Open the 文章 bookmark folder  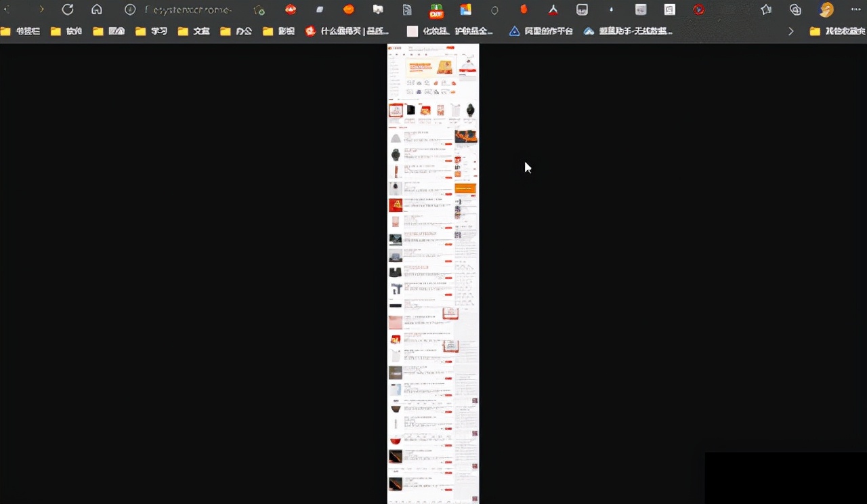tap(194, 31)
